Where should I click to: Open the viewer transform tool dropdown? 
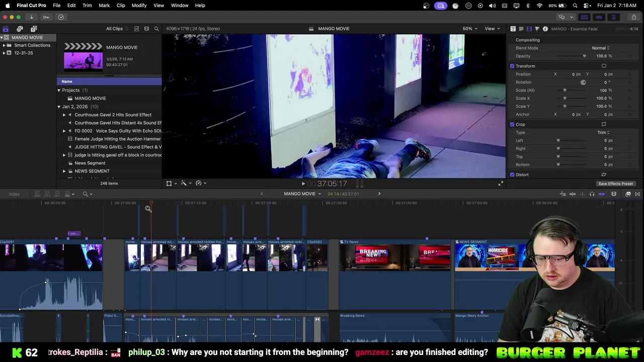point(172,184)
